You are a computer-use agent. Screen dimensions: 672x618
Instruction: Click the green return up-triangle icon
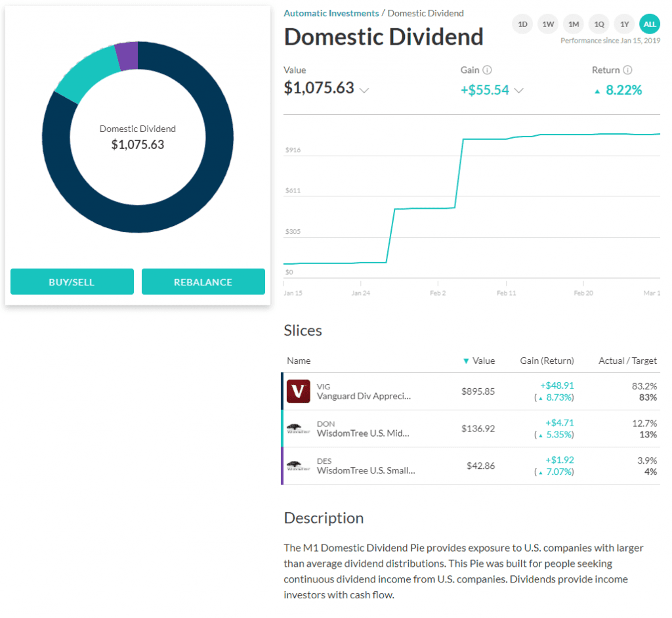pyautogui.click(x=597, y=91)
